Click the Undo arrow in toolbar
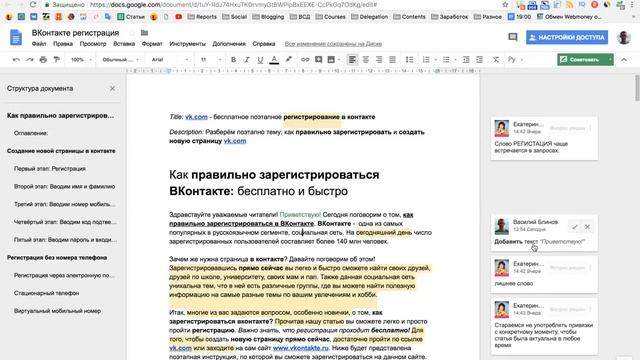Image resolution: width=640 pixels, height=360 pixels. pyautogui.click(x=16, y=60)
